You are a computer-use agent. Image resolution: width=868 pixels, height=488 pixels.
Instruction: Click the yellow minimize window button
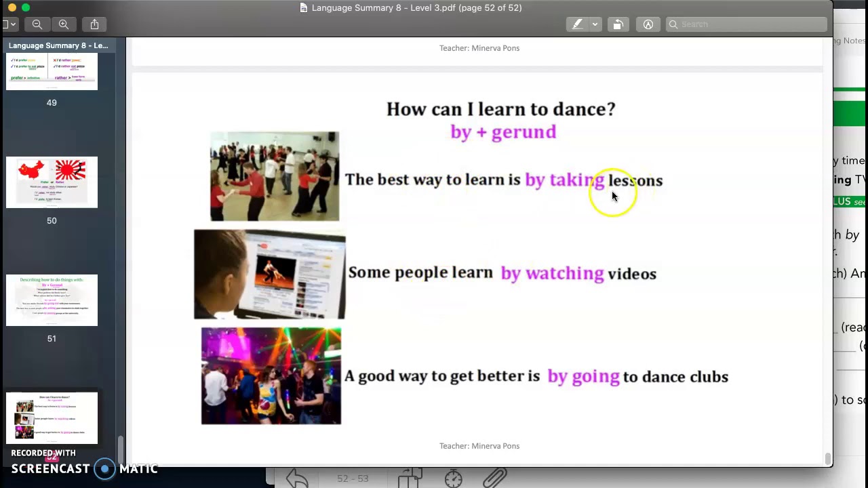12,7
